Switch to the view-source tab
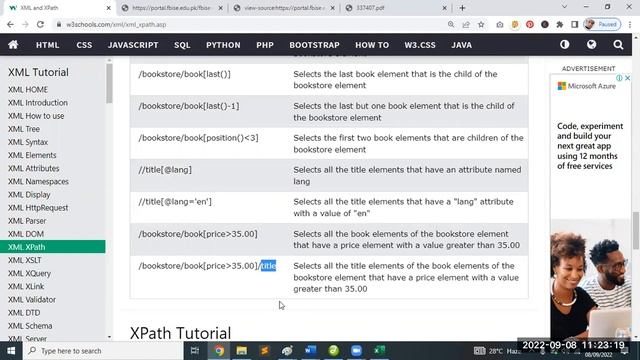 coord(284,8)
